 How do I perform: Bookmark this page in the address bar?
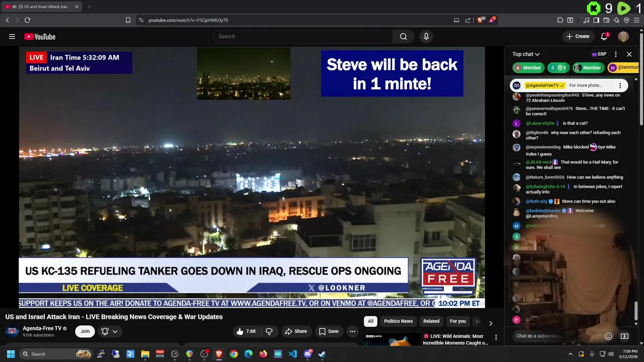pyautogui.click(x=128, y=20)
